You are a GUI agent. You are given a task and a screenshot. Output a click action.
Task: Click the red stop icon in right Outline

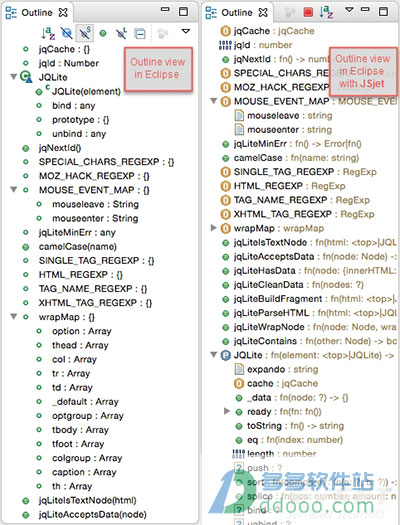point(308,12)
